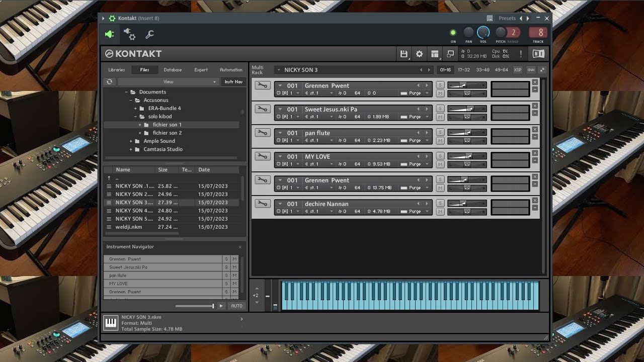
Task: Remove the MY LOVE instrument with X
Action: [535, 153]
